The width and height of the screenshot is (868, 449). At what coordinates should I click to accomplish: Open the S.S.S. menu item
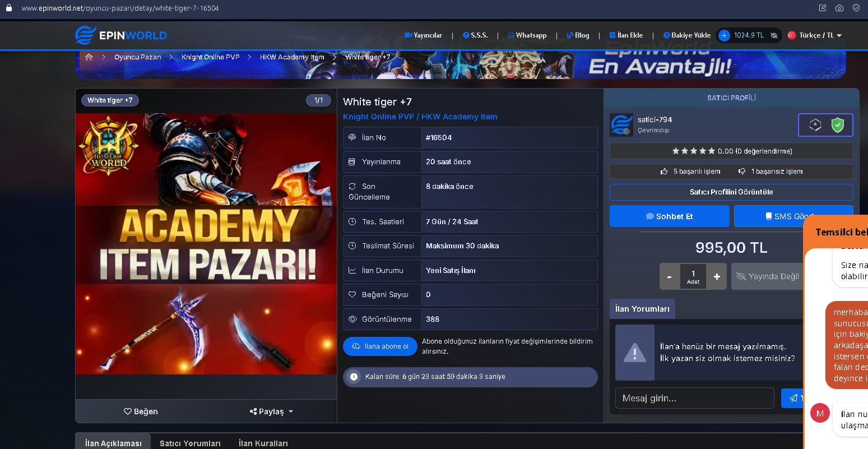click(475, 35)
